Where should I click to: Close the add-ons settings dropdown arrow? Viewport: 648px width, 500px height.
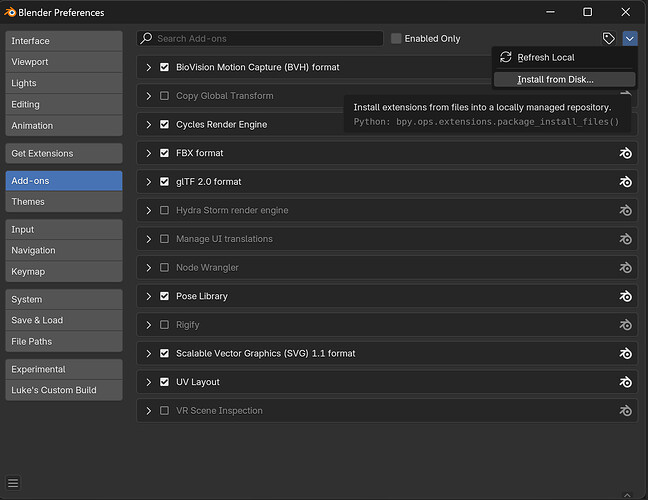click(630, 39)
